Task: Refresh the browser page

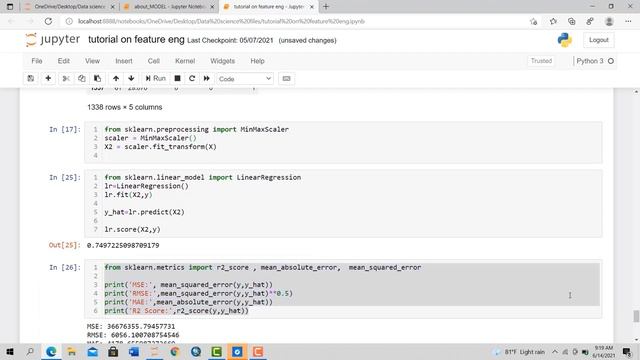Action: [x=48, y=21]
